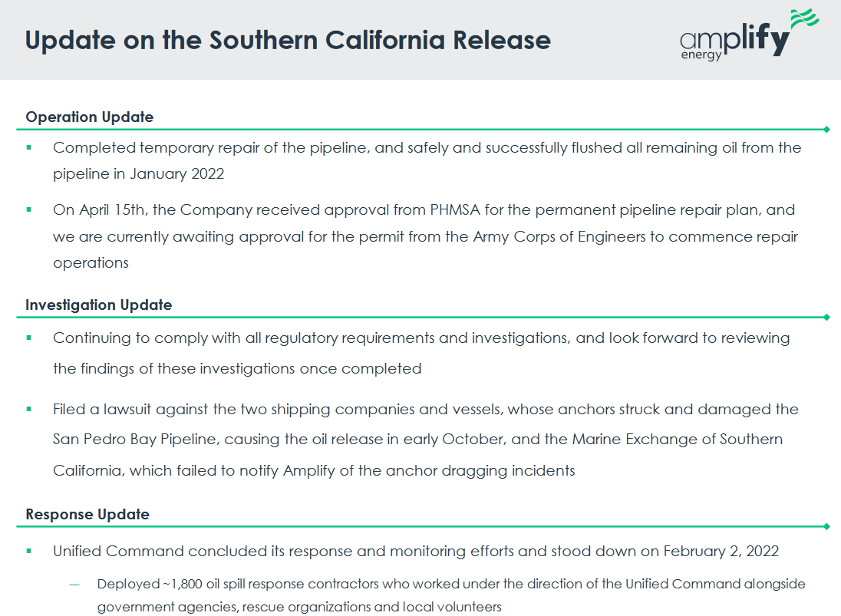Screen dimensions: 841x616
Task: Click the diamond ending the Investigation Update line
Action: (x=826, y=317)
